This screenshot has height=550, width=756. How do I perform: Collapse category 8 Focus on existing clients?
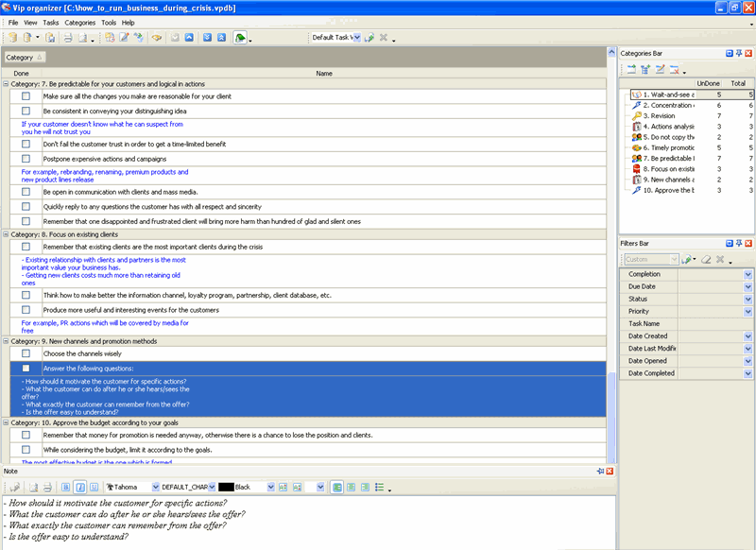6,234
